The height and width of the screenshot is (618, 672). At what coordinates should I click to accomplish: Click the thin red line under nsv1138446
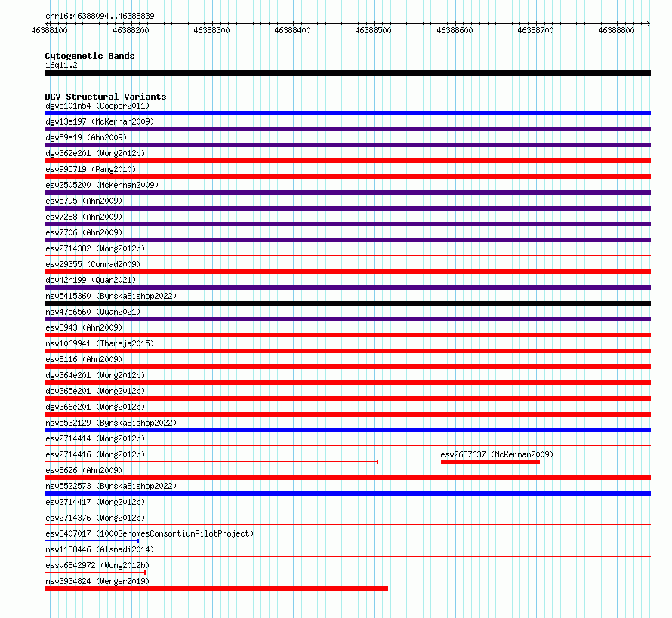coord(347,557)
